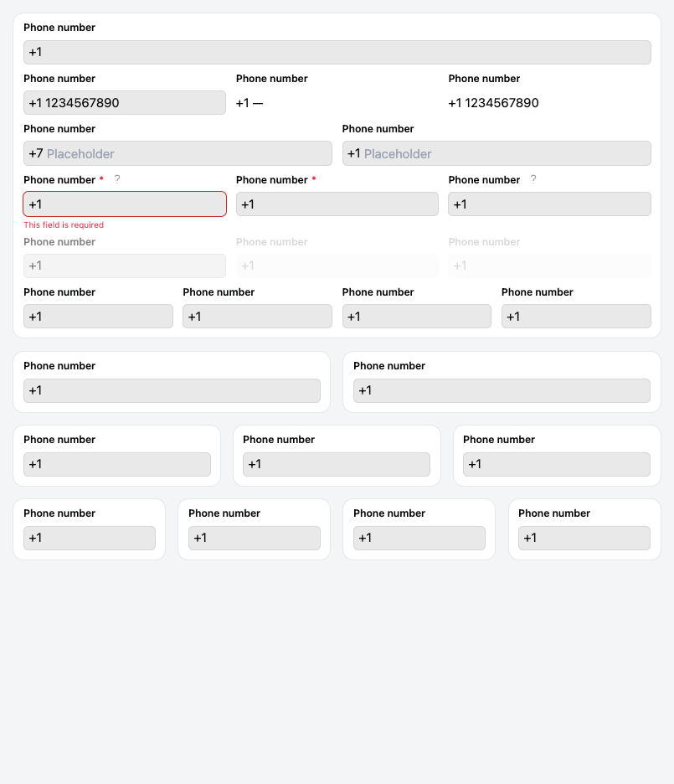Focus the required Phone number field without error

click(x=337, y=204)
